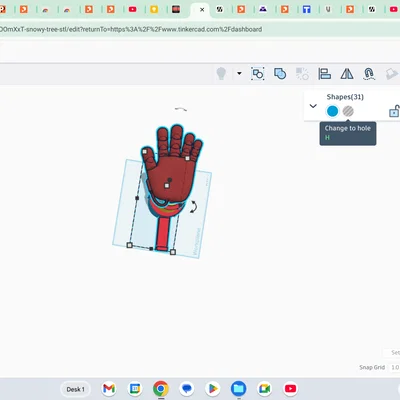Click the raise arrow above the fingers
This screenshot has width=400, height=400.
point(181,109)
